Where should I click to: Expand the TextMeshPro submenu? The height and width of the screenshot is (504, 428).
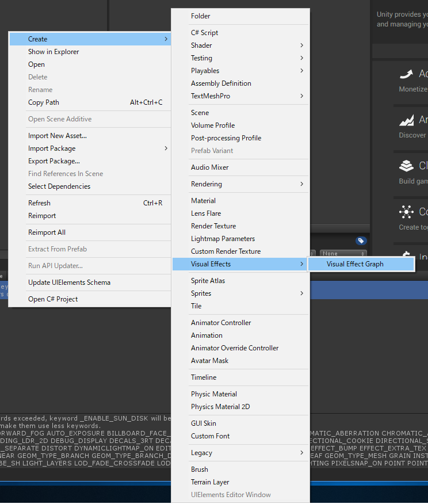click(x=240, y=96)
